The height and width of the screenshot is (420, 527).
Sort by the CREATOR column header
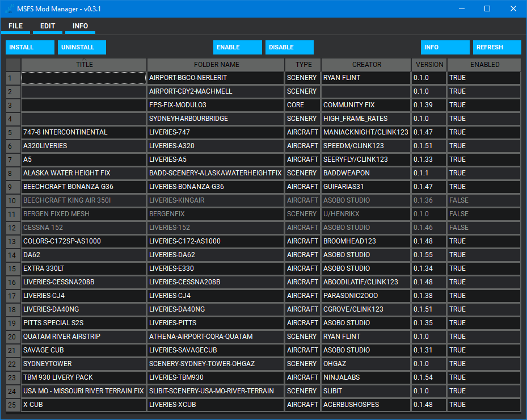point(366,65)
